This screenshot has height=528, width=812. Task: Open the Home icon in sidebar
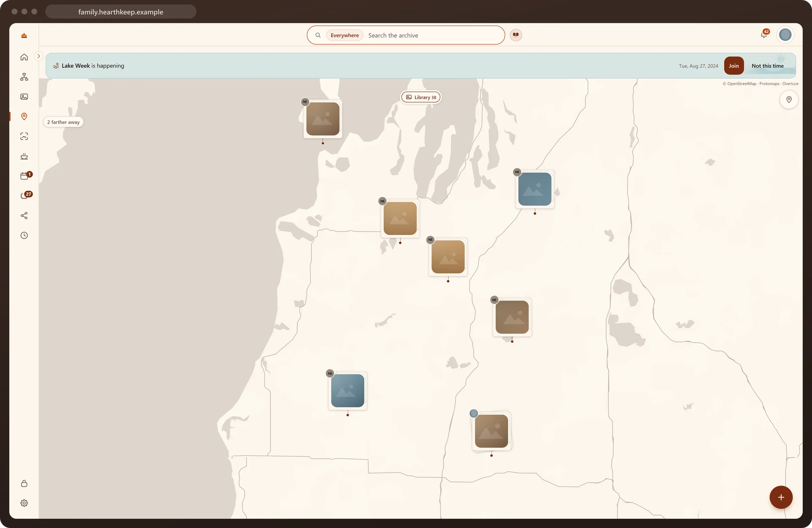click(x=24, y=57)
